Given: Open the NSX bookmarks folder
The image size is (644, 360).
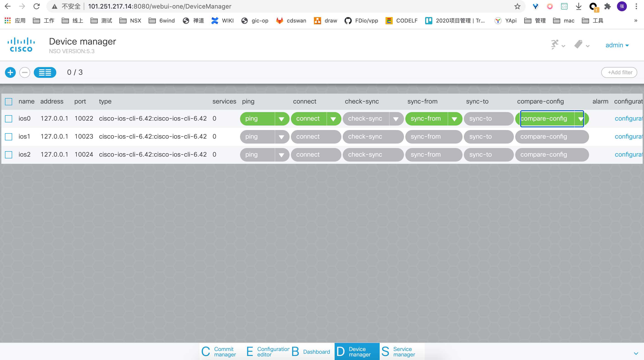Looking at the screenshot, I should (x=130, y=20).
